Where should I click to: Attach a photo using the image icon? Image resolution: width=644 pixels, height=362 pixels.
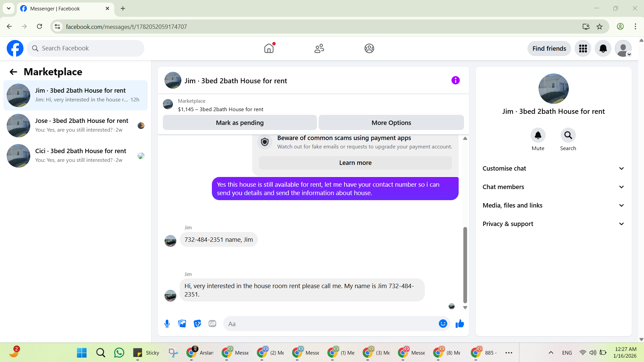coord(182,324)
